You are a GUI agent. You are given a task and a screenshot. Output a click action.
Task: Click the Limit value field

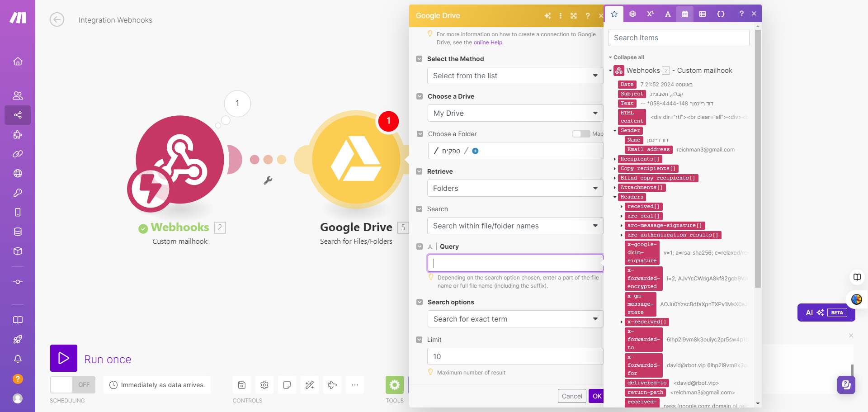[x=515, y=356]
